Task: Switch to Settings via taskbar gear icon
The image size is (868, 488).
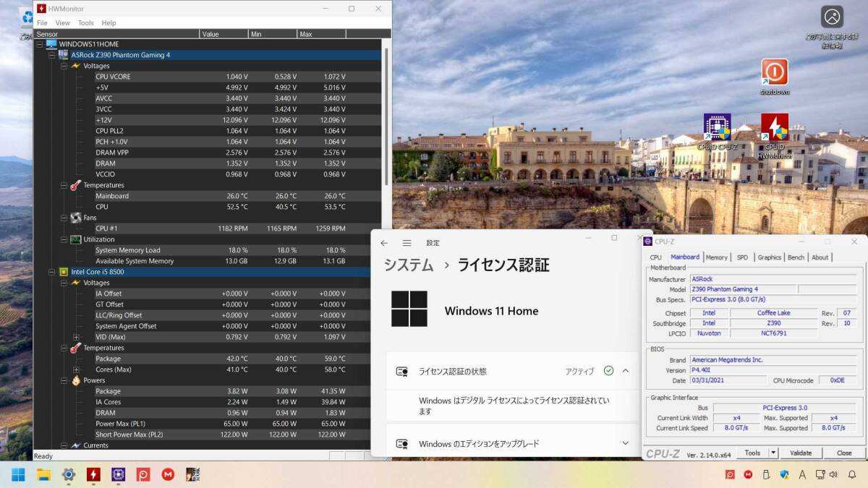Action: 69,474
